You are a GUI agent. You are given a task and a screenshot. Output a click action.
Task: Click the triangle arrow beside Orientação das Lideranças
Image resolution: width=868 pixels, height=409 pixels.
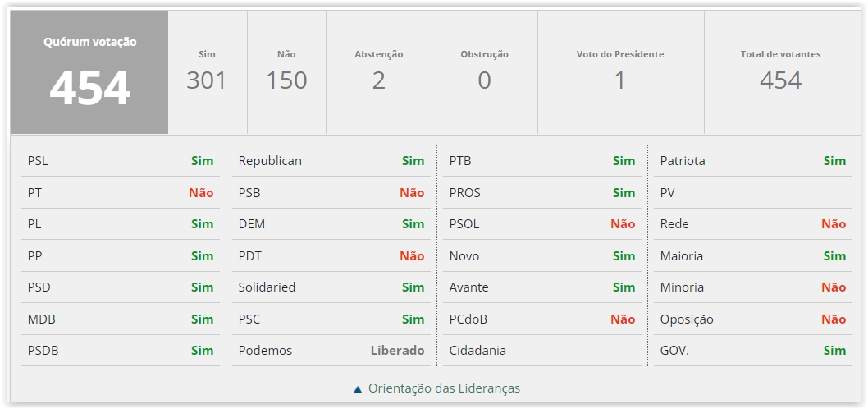coord(358,389)
